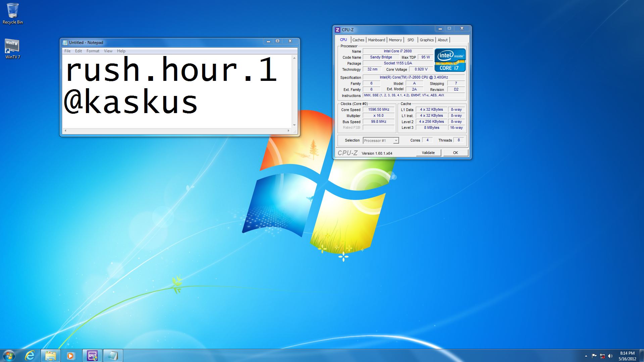Open Processor #1 selection dropdown
The width and height of the screenshot is (644, 362).
[x=381, y=141]
